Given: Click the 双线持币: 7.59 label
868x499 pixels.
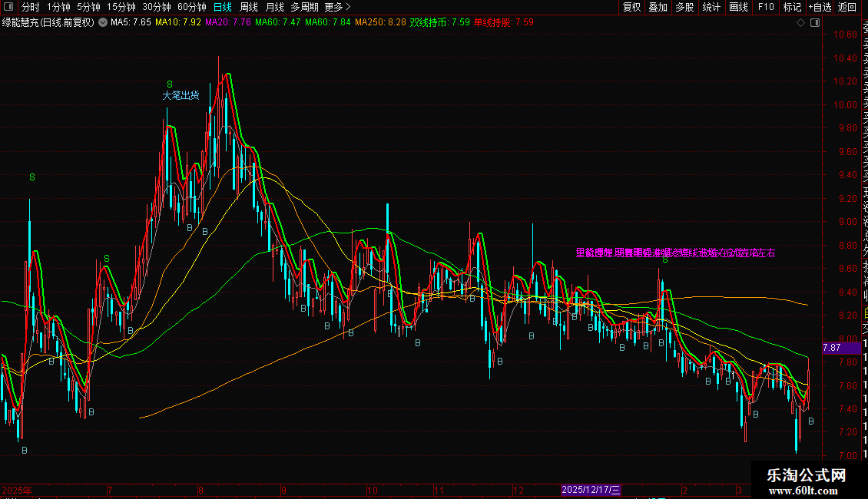Looking at the screenshot, I should [x=439, y=23].
